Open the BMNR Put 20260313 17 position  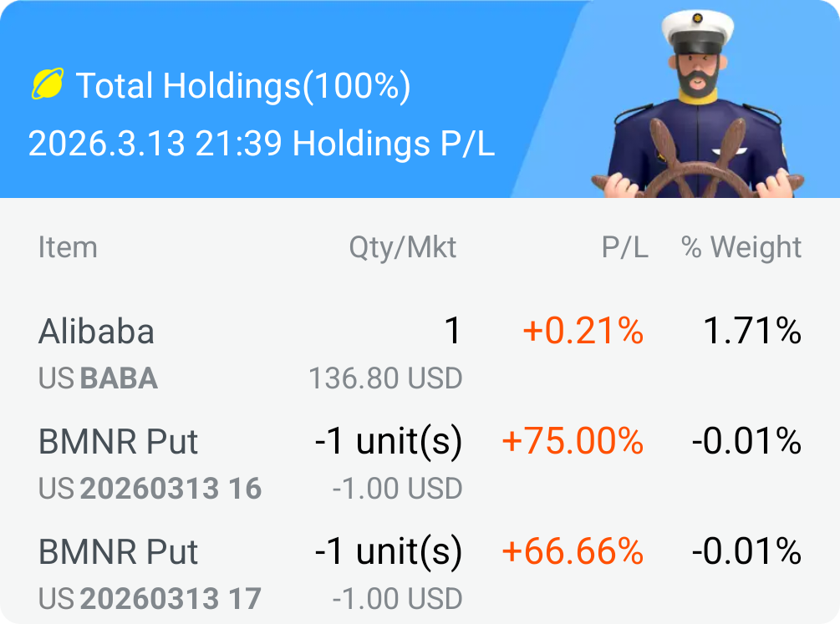pos(119,552)
